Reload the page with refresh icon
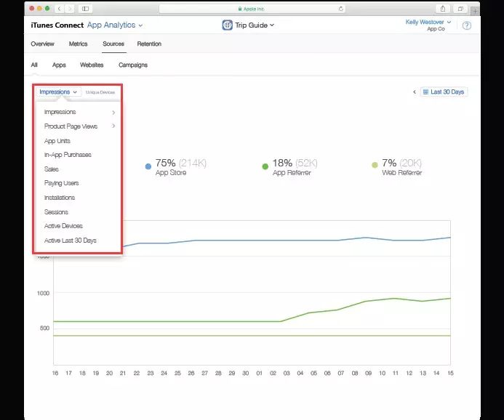This screenshot has height=420, width=504. tap(340, 9)
